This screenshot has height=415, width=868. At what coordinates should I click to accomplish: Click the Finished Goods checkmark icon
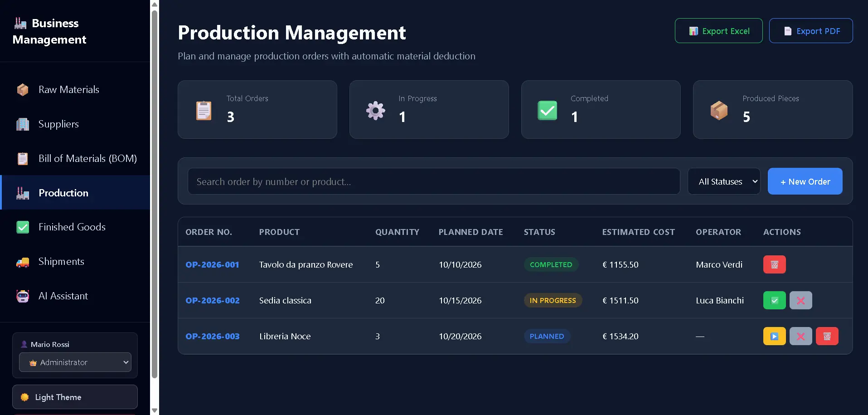[23, 227]
